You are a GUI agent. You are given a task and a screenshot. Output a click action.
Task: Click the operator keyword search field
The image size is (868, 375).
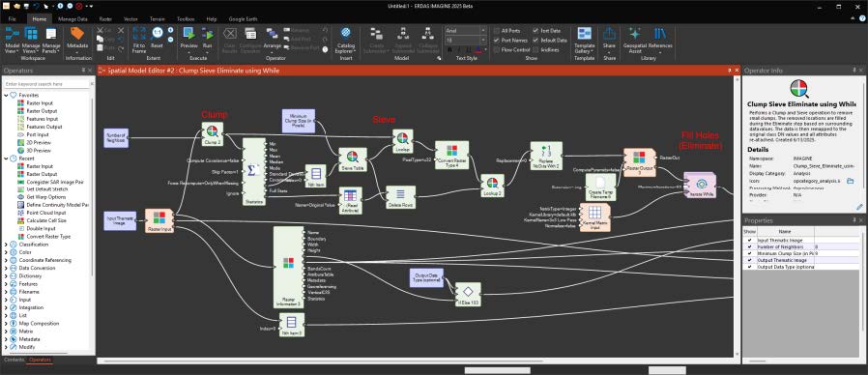46,84
